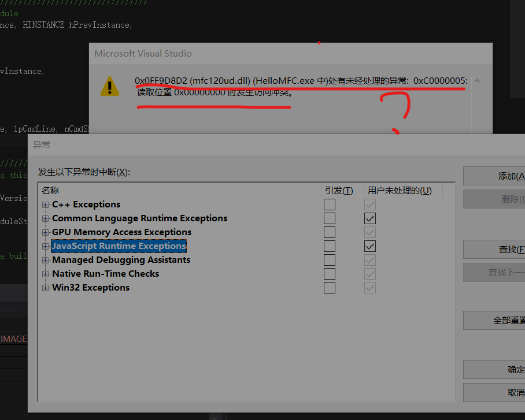Select the C++ Exceptions row
The width and height of the screenshot is (525, 420).
pyautogui.click(x=86, y=205)
